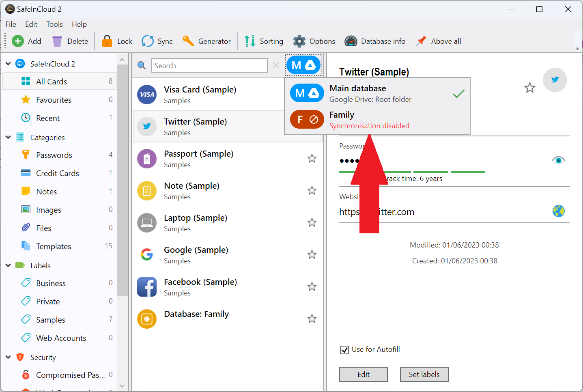Image resolution: width=583 pixels, height=392 pixels.
Task: Uncheck Use for Autofill checkbox
Action: [x=344, y=350]
